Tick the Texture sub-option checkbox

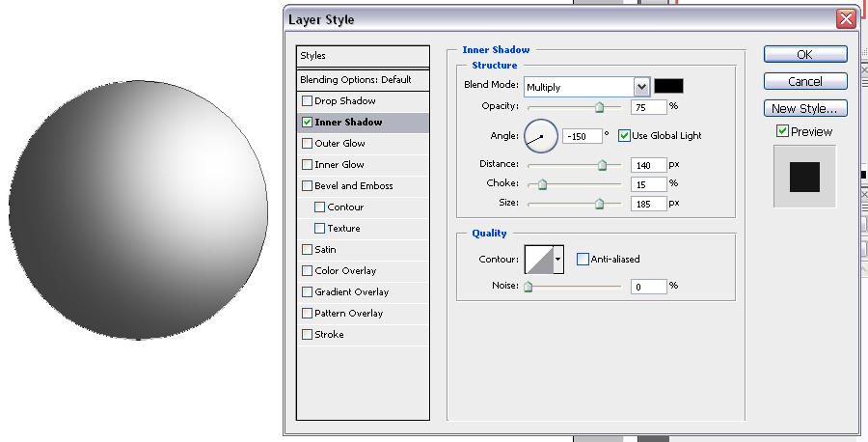click(x=319, y=228)
